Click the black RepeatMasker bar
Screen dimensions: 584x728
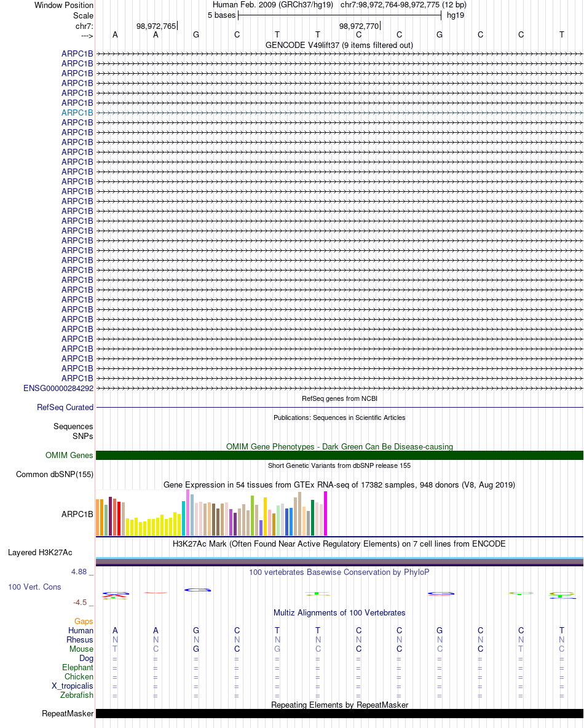click(x=339, y=714)
